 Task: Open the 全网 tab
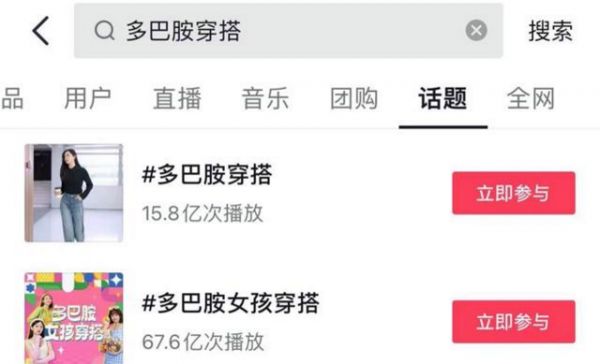531,98
